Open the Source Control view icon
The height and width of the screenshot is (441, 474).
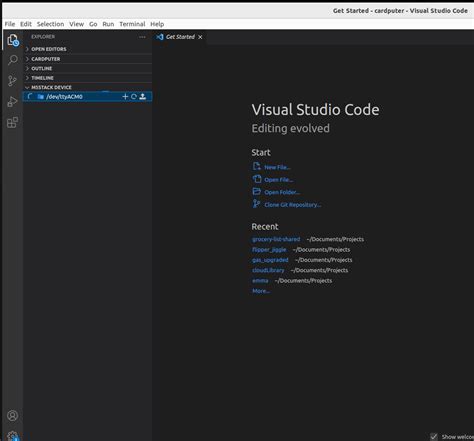12,81
